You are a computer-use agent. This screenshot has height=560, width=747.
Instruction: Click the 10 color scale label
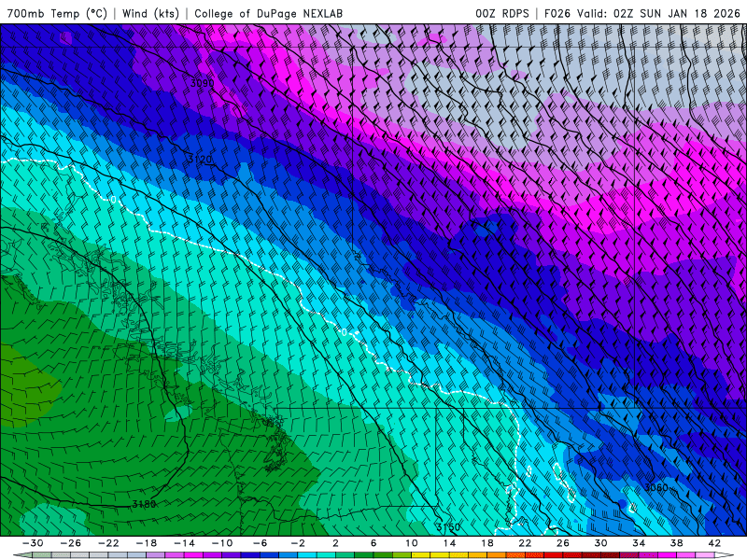pos(412,543)
